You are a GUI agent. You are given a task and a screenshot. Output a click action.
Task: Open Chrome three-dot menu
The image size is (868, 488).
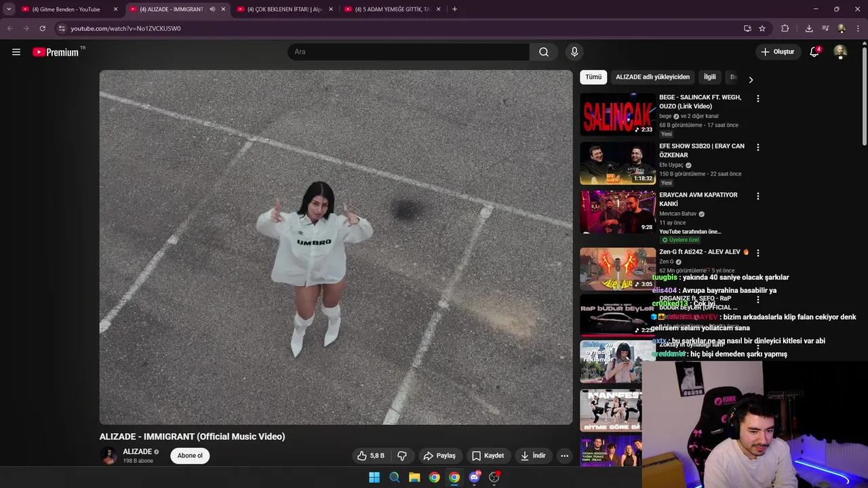(858, 28)
